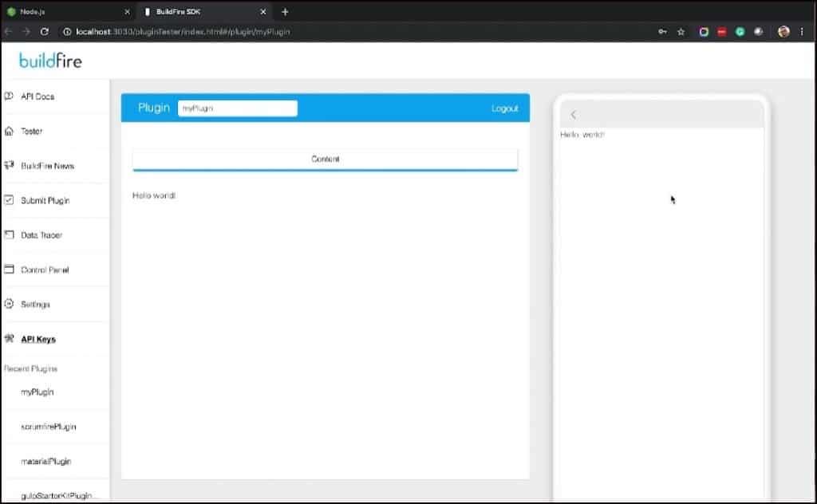Open scrumfirePlugin from recent list
Viewport: 817px width, 504px height.
point(49,427)
